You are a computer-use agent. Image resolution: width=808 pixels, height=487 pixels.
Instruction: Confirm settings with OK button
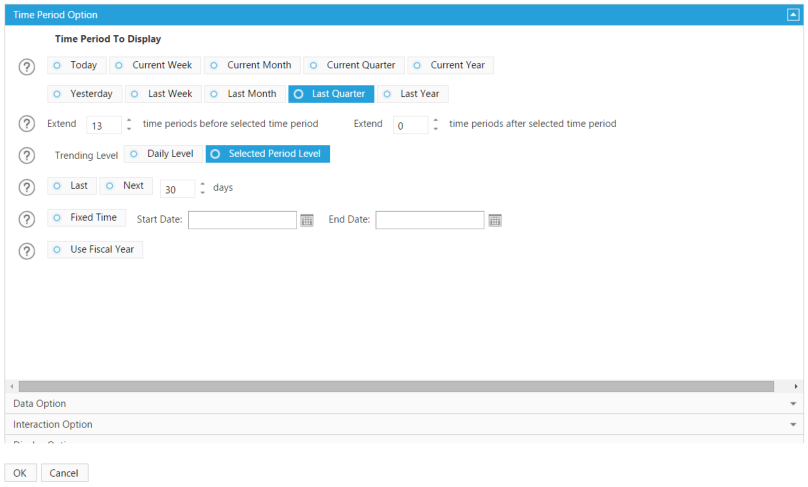click(21, 473)
